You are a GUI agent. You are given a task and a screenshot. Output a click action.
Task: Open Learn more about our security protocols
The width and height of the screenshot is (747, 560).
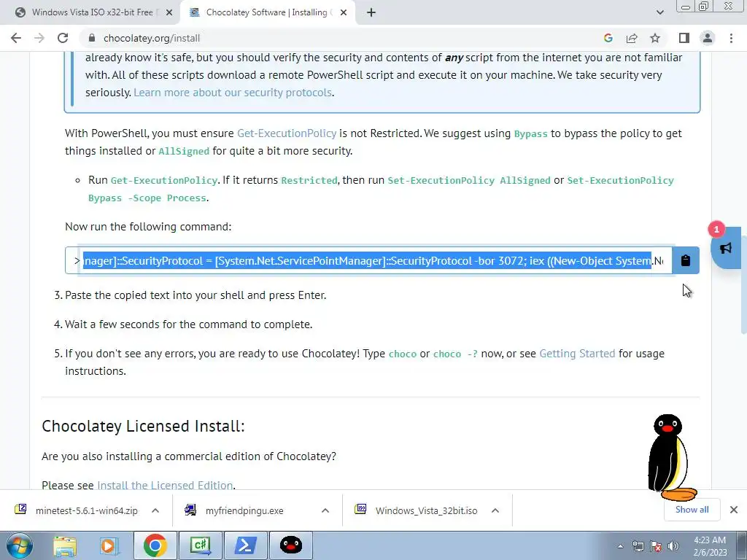pyautogui.click(x=233, y=93)
